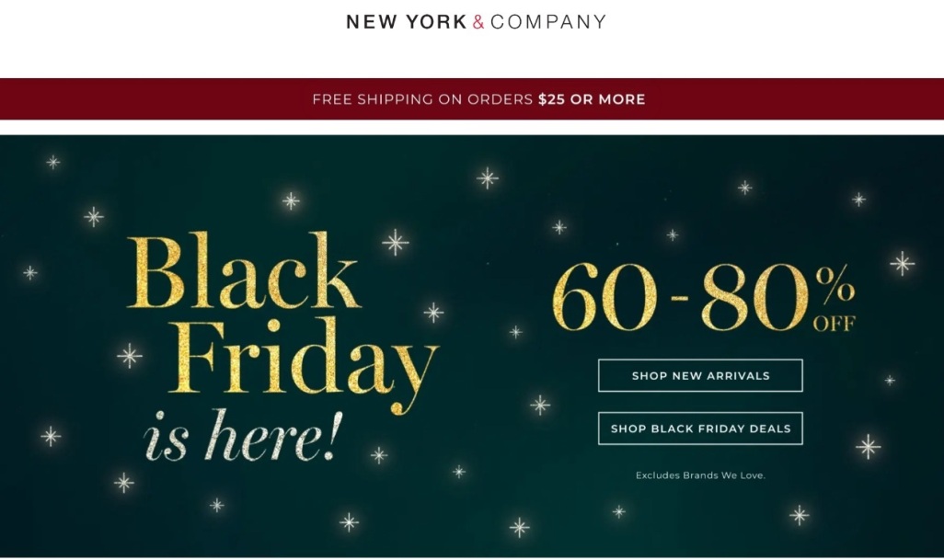Click the New York & Company logo

(474, 20)
